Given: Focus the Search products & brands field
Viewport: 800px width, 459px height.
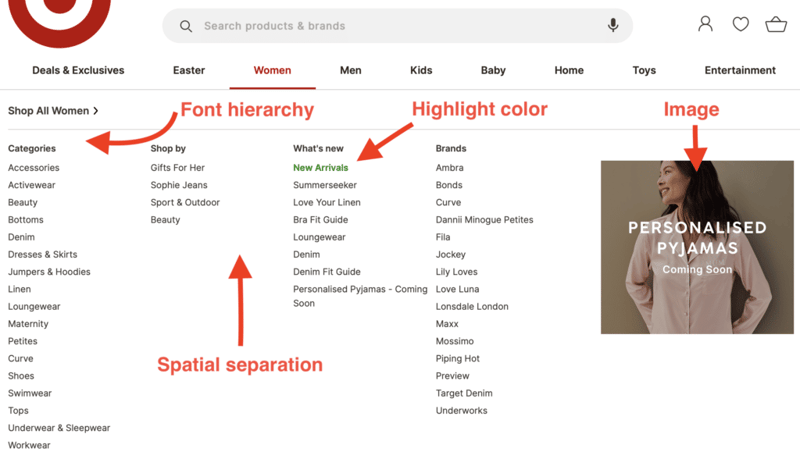Looking at the screenshot, I should (397, 26).
